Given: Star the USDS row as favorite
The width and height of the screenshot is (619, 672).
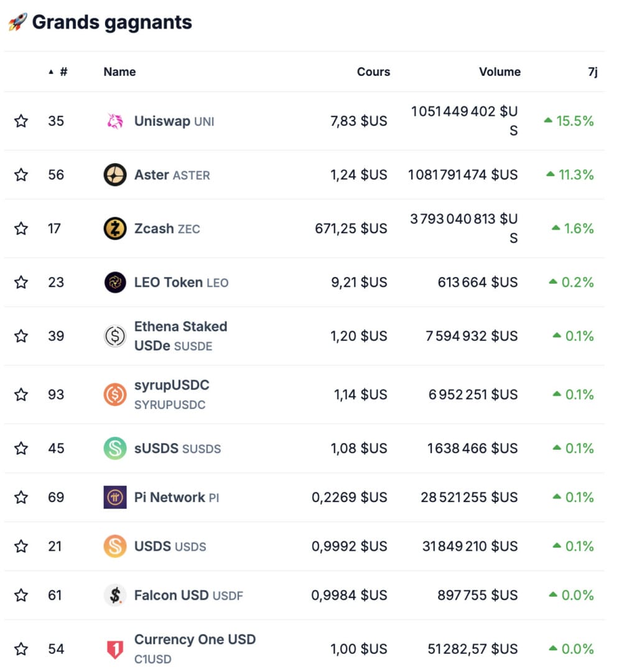Looking at the screenshot, I should 21,546.
